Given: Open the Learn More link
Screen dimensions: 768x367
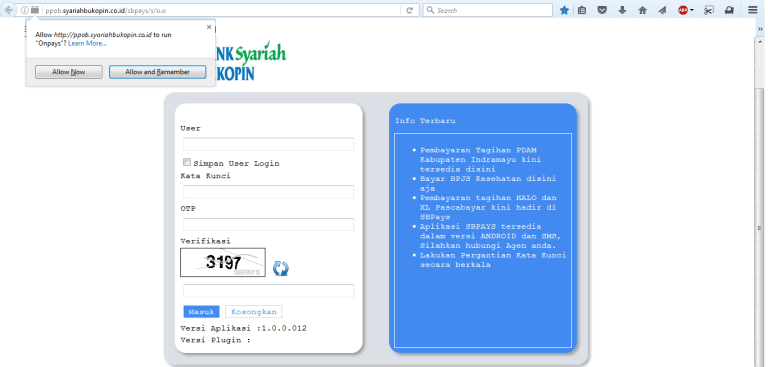Looking at the screenshot, I should 87,44.
